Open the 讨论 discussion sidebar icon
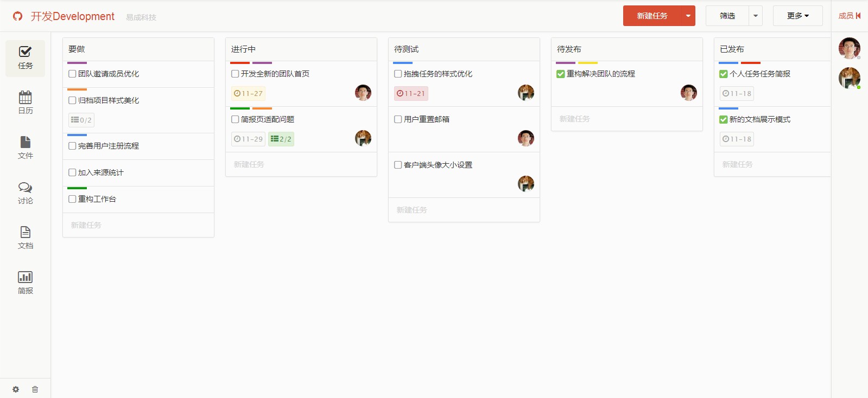Viewport: 868px width, 398px height. [x=25, y=193]
